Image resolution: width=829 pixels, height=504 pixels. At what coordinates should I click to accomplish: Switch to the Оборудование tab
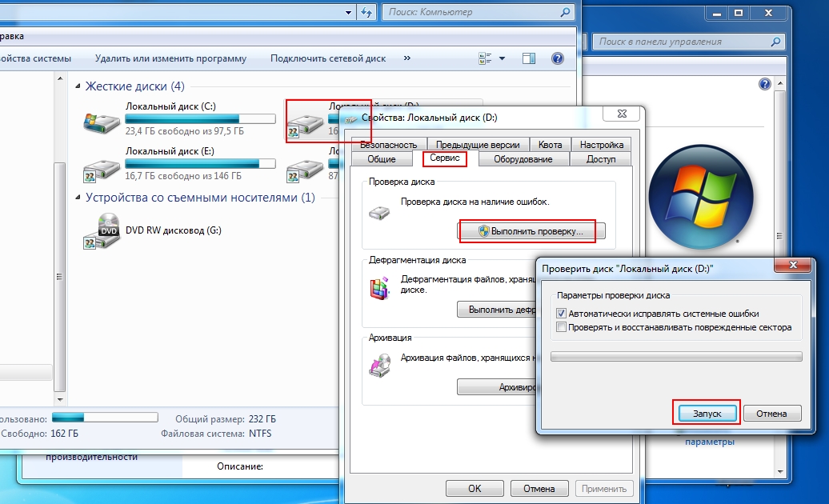click(523, 159)
